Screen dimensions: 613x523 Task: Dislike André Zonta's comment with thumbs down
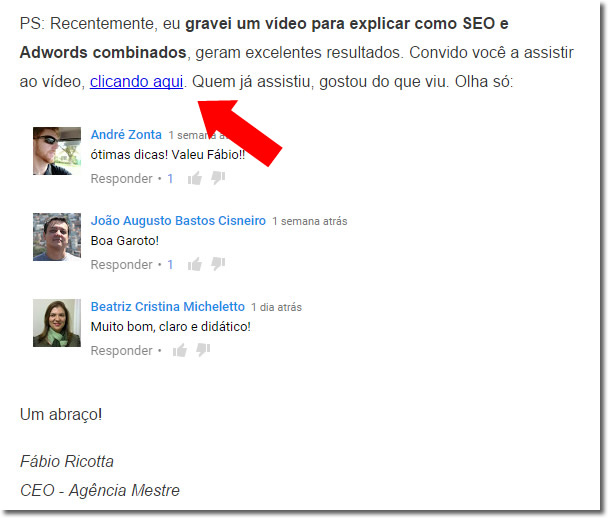coord(220,179)
